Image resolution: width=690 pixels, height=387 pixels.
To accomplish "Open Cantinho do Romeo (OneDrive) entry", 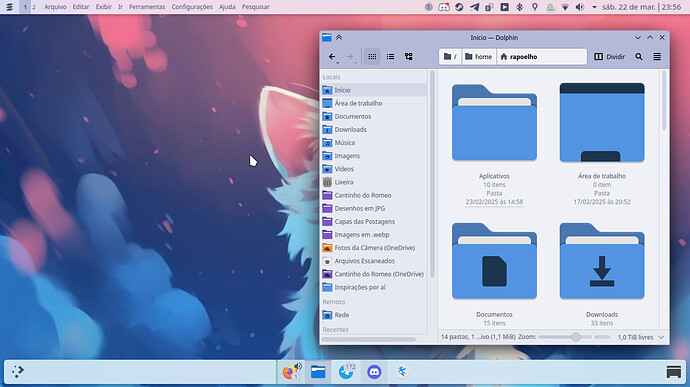I will 374,274.
